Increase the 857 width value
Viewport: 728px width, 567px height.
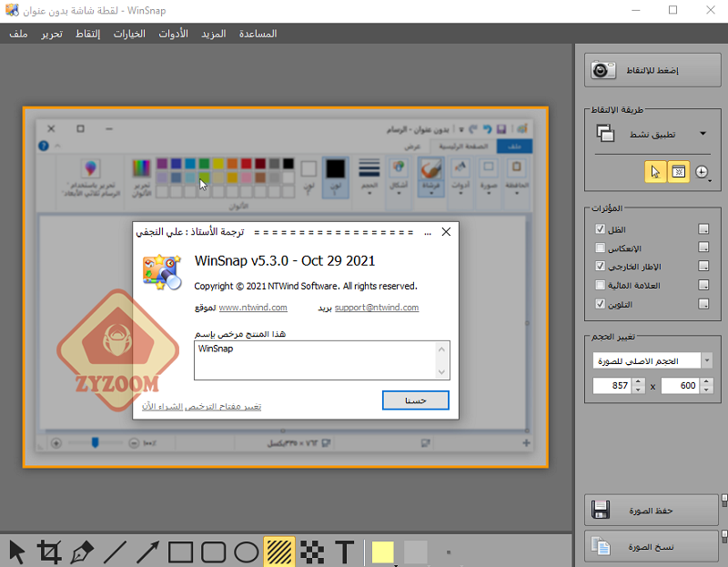click(638, 381)
